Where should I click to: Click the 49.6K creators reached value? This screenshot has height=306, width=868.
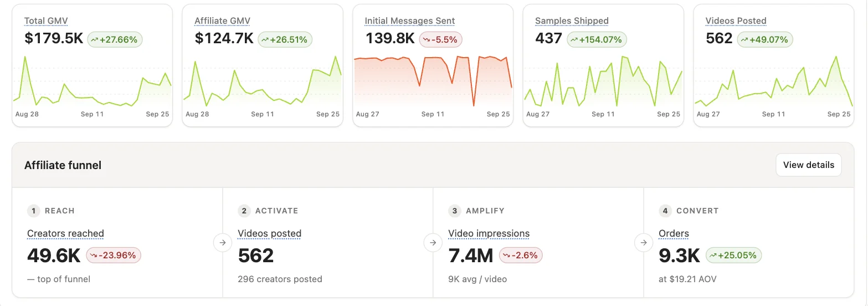click(x=54, y=256)
